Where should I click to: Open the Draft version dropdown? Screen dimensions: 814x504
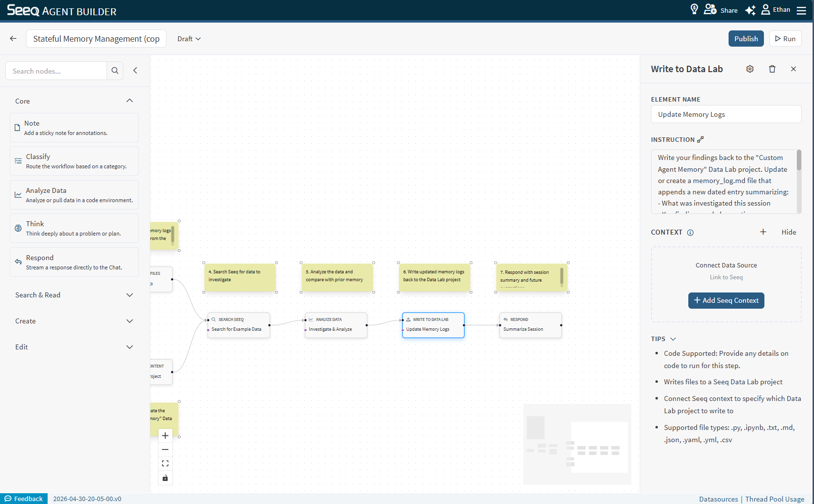click(189, 39)
